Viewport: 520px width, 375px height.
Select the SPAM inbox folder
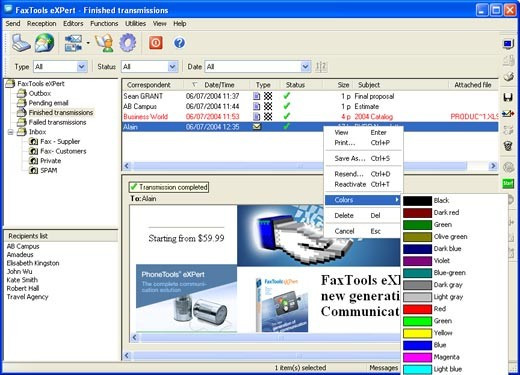49,171
